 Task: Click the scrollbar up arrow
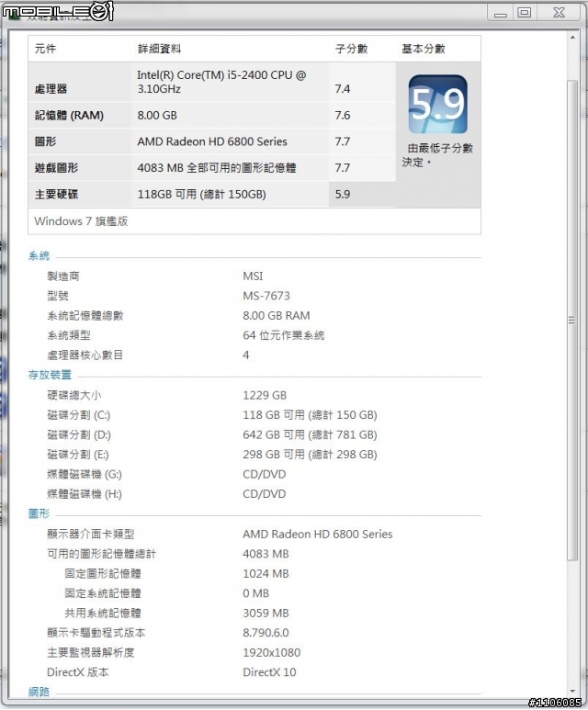572,37
